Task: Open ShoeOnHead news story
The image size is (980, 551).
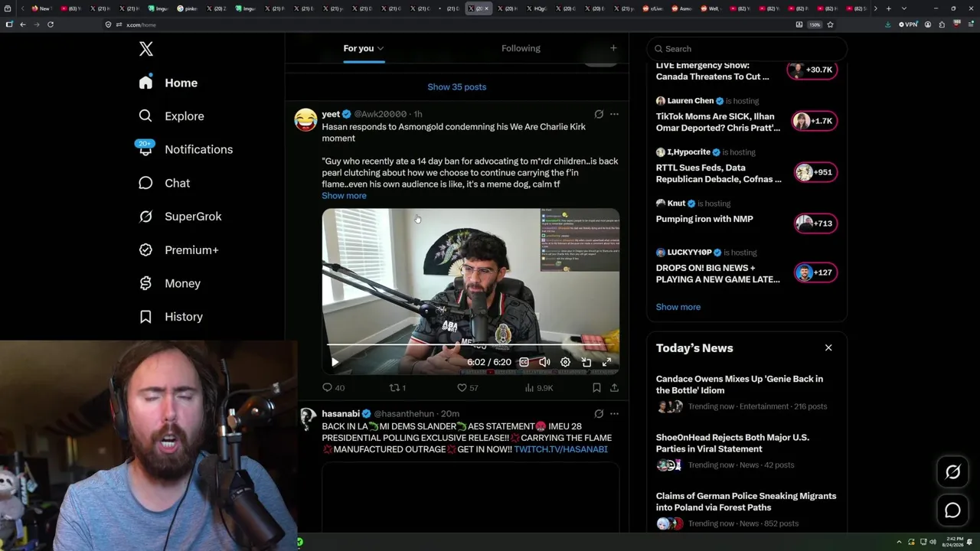Action: coord(746,452)
